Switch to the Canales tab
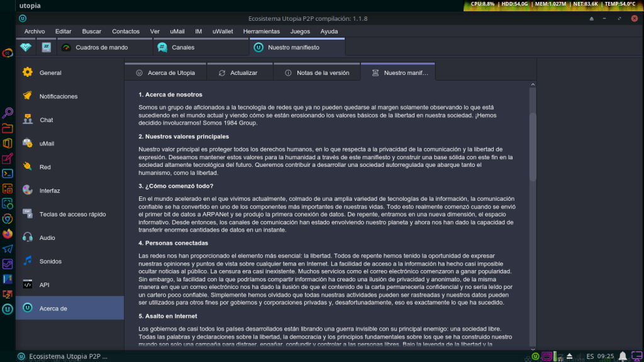644x362 pixels. 183,47
